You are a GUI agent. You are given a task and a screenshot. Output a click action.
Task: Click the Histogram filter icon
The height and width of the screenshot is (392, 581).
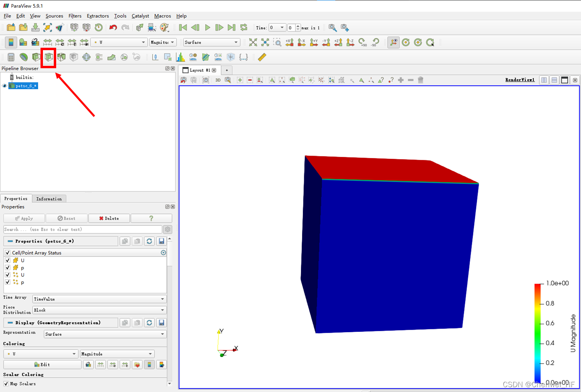pyautogui.click(x=181, y=57)
